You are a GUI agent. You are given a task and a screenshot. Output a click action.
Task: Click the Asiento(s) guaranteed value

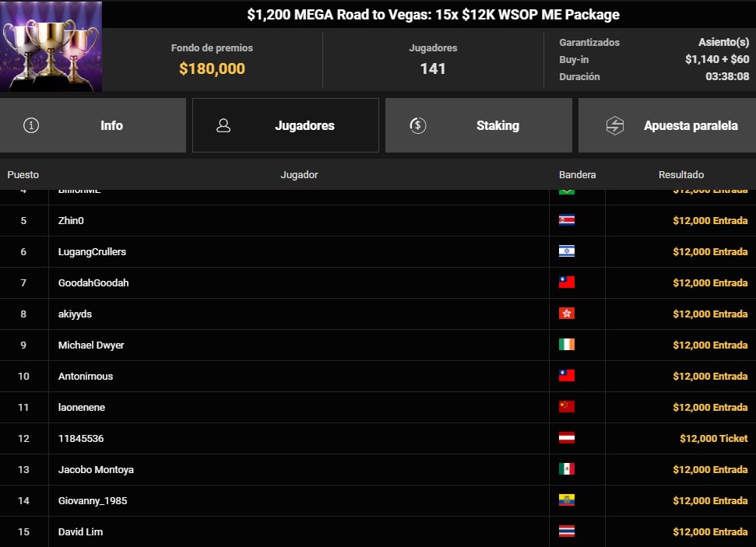point(724,42)
